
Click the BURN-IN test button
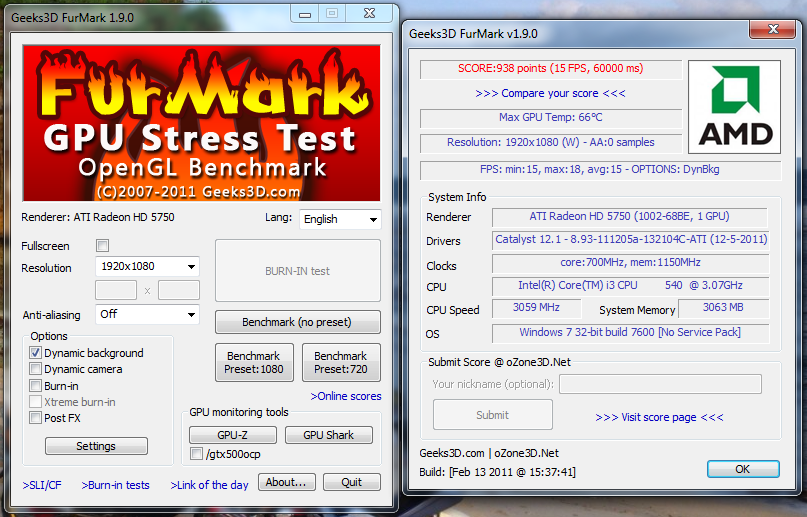(x=297, y=271)
